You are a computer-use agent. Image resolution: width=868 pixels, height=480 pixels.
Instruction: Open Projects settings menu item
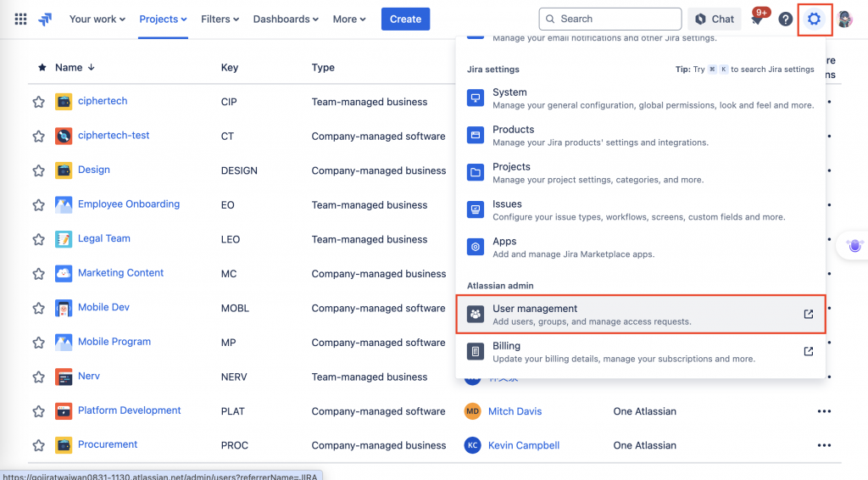coord(640,173)
